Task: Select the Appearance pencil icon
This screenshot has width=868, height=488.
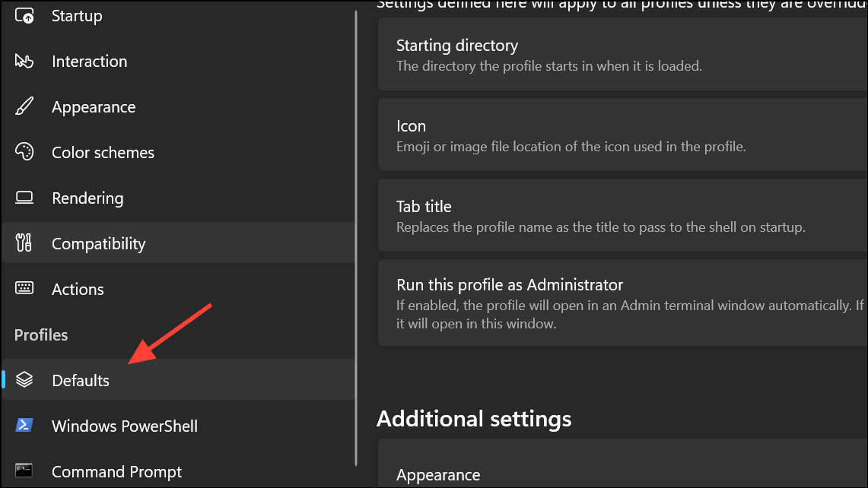Action: pyautogui.click(x=24, y=106)
